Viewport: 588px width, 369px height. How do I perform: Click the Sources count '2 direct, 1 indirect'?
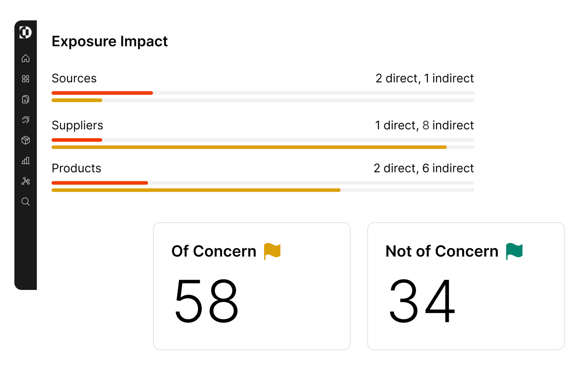click(x=424, y=78)
